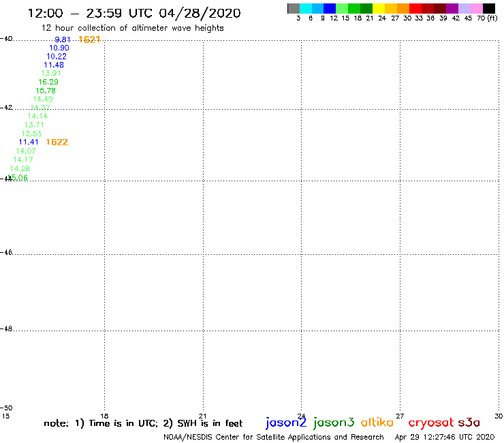Click the jason2 satellite legend label
504x443 pixels.
coord(286,423)
